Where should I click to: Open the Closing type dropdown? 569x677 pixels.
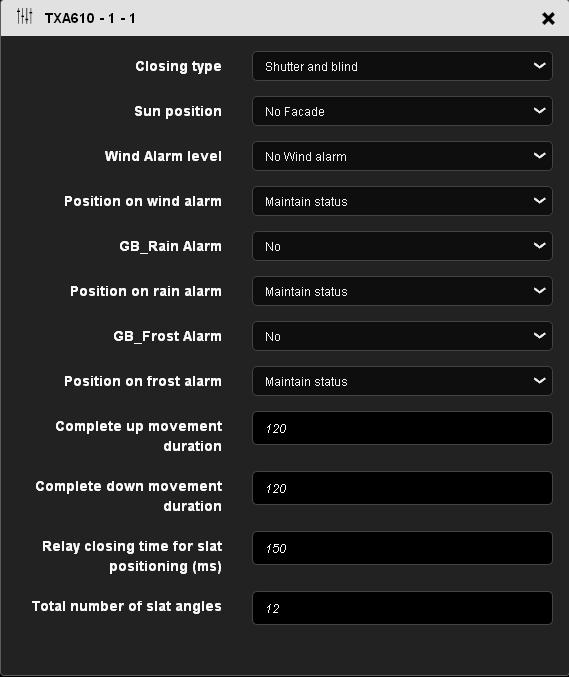click(x=402, y=66)
